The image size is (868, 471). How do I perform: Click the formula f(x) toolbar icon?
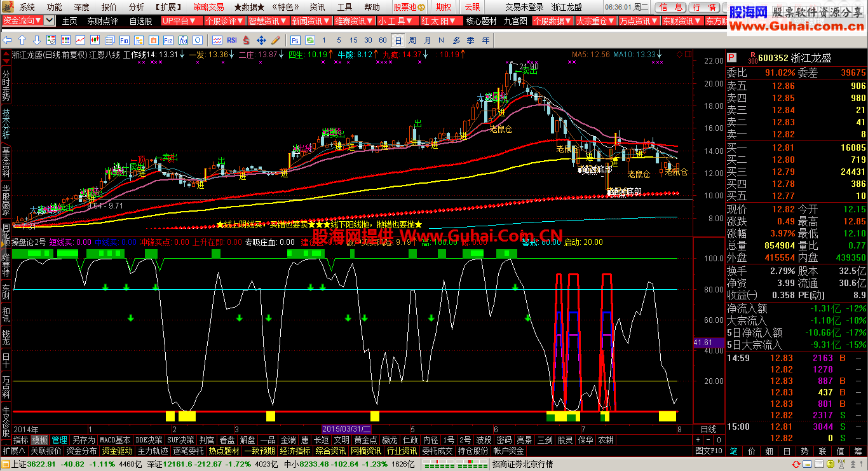pos(183,40)
